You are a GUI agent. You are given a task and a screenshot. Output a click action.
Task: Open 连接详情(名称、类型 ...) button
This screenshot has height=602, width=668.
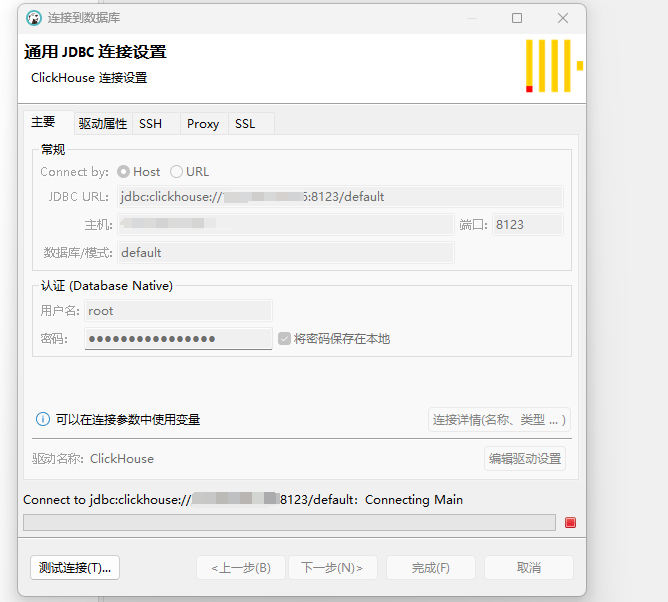(x=499, y=420)
